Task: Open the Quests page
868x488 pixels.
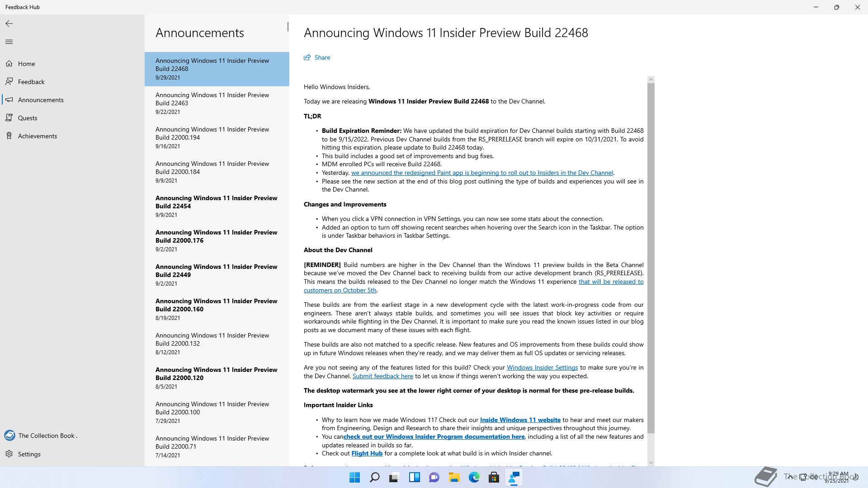Action: [x=72, y=118]
